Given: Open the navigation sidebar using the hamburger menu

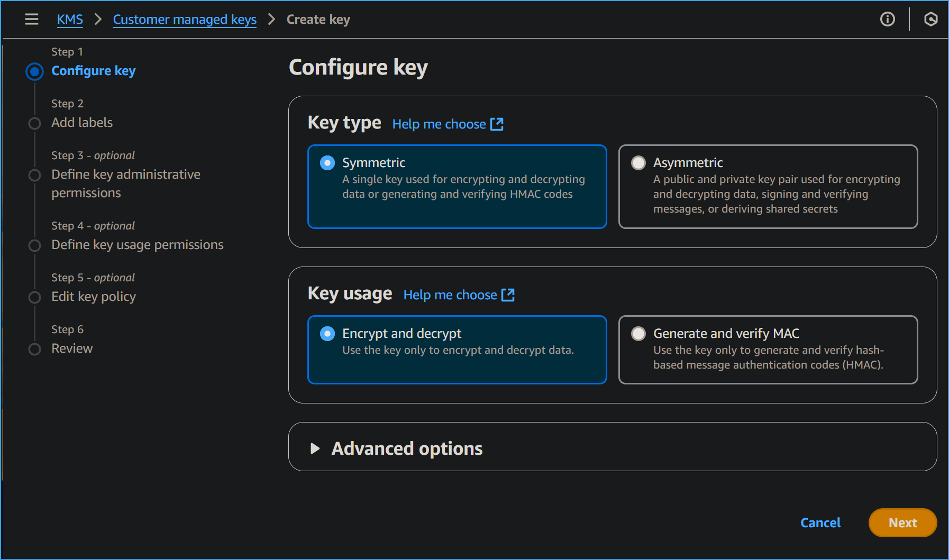Looking at the screenshot, I should coord(32,19).
